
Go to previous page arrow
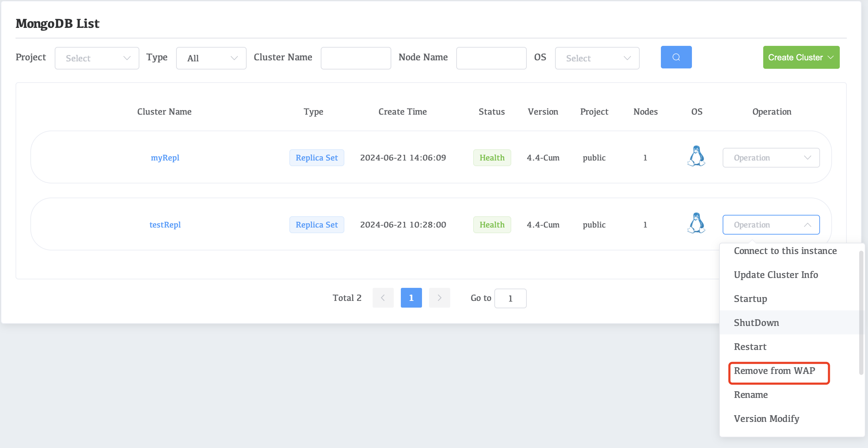pos(383,298)
